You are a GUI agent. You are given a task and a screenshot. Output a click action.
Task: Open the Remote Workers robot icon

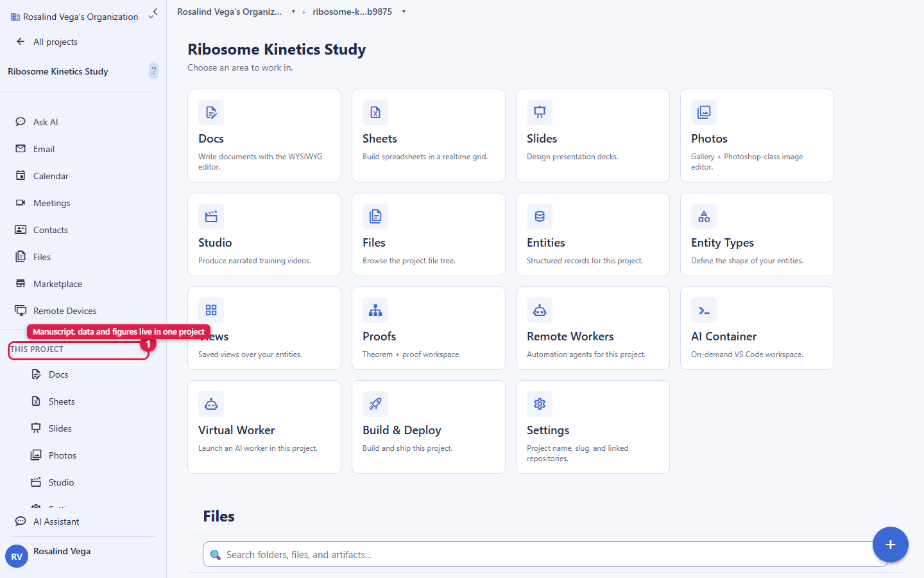click(540, 310)
